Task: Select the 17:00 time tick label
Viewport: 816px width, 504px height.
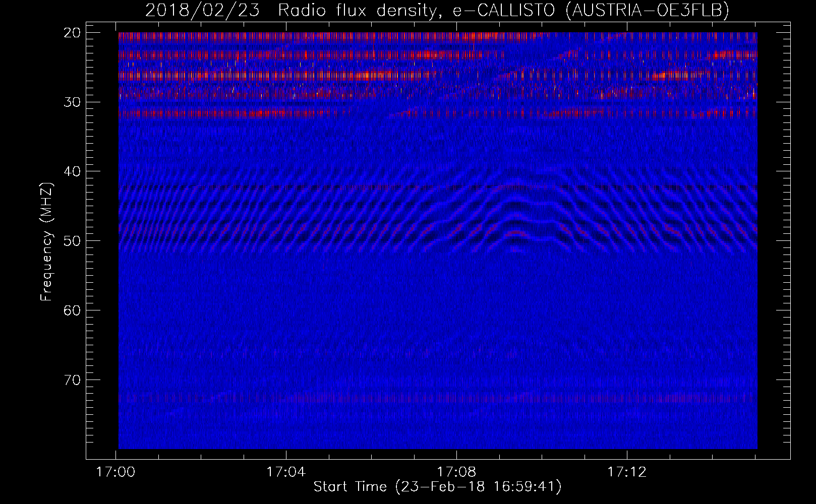Action: click(116, 472)
